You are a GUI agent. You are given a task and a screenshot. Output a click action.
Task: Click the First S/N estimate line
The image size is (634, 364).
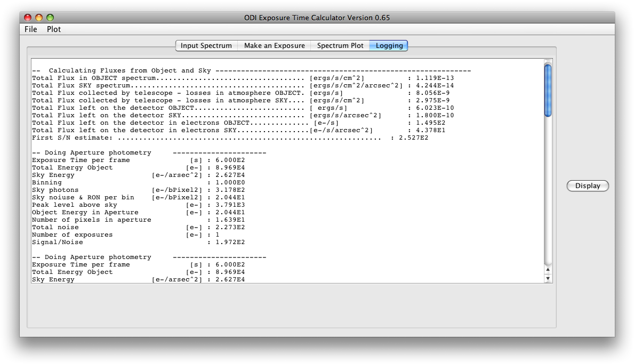coord(230,137)
